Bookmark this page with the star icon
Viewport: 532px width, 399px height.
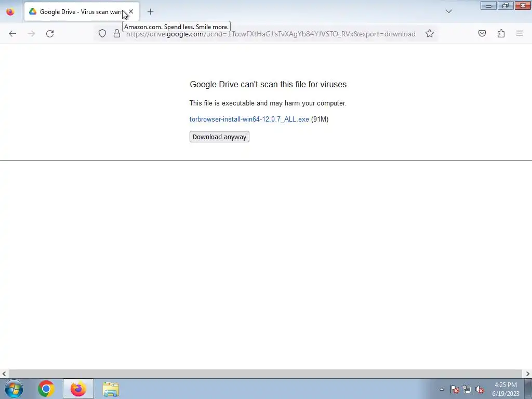(x=430, y=33)
